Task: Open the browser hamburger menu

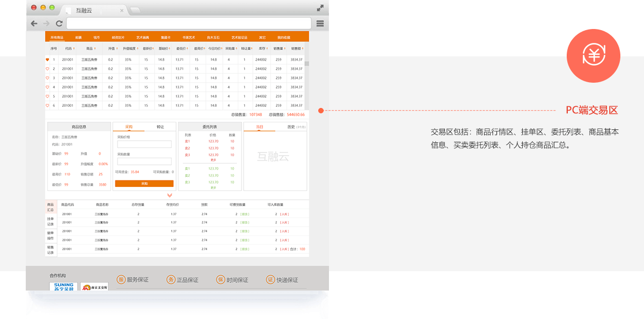Action: pyautogui.click(x=320, y=24)
